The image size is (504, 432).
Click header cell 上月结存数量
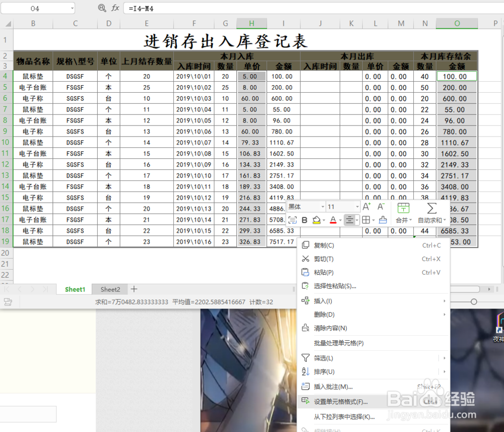(147, 61)
